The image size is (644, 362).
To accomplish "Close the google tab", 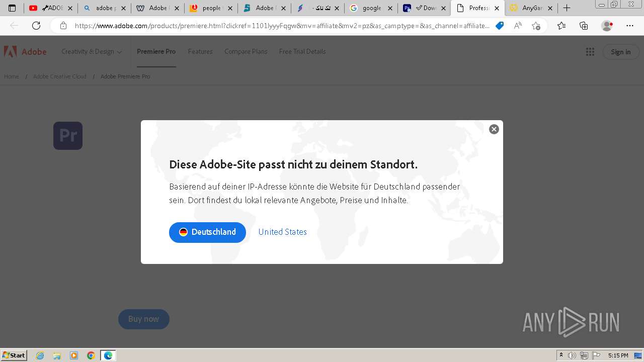I will [390, 8].
